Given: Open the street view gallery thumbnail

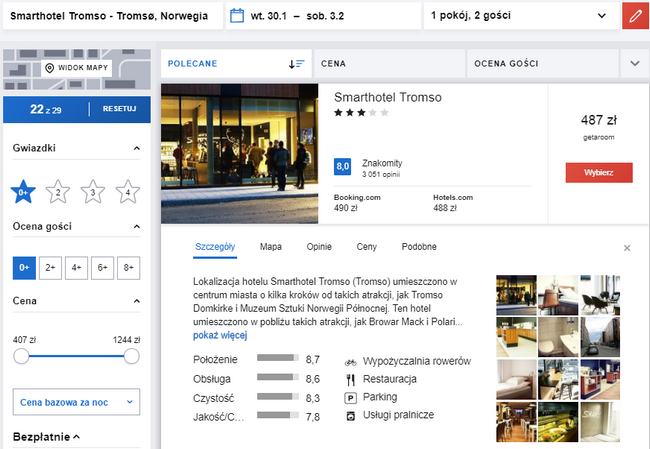Looking at the screenshot, I should point(600,337).
